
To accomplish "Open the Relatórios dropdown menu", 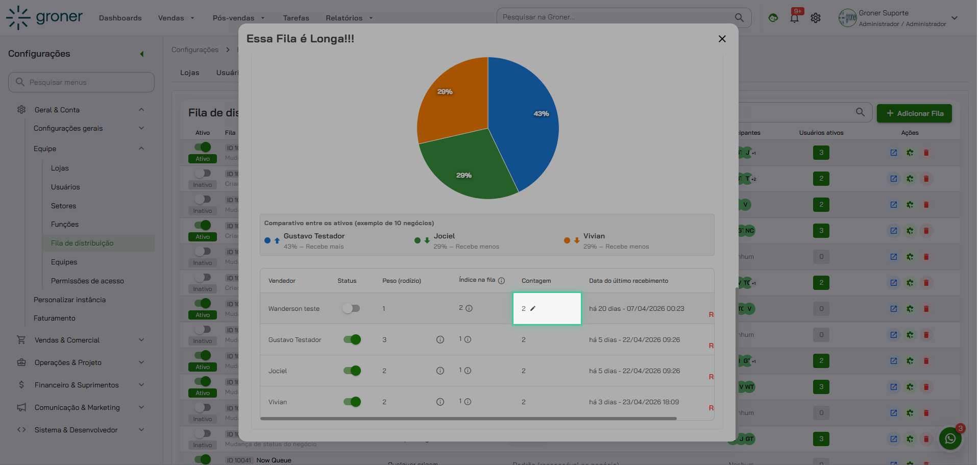I will click(x=349, y=18).
